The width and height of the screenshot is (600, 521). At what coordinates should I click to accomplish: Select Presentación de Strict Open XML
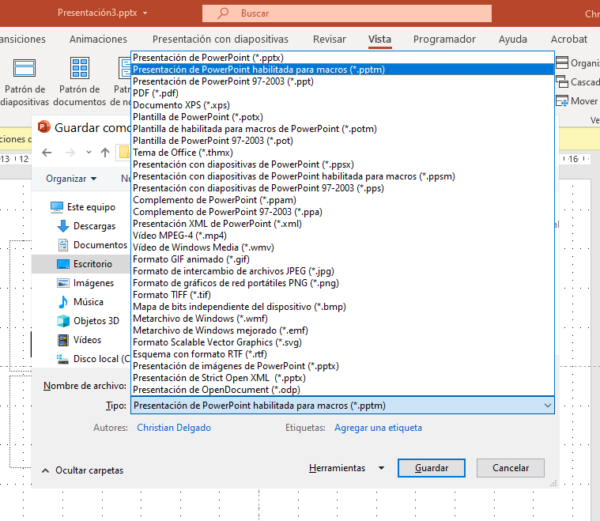coord(342,378)
